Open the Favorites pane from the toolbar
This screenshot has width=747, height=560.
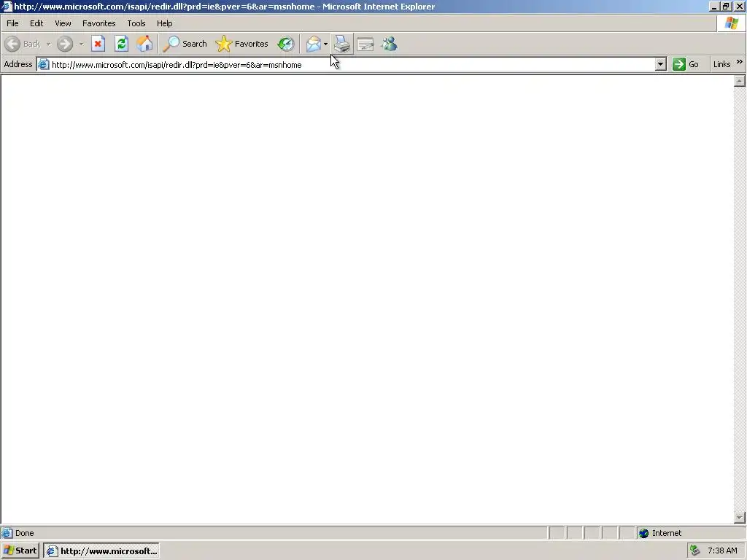[242, 44]
